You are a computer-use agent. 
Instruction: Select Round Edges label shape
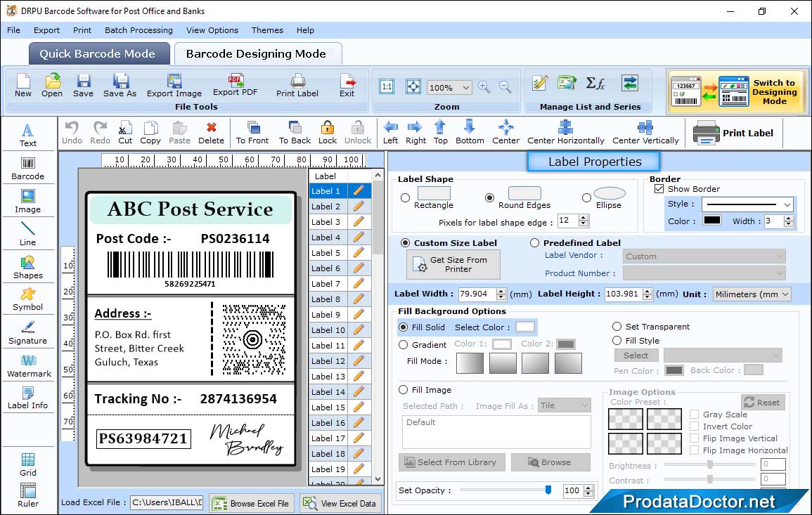(489, 197)
